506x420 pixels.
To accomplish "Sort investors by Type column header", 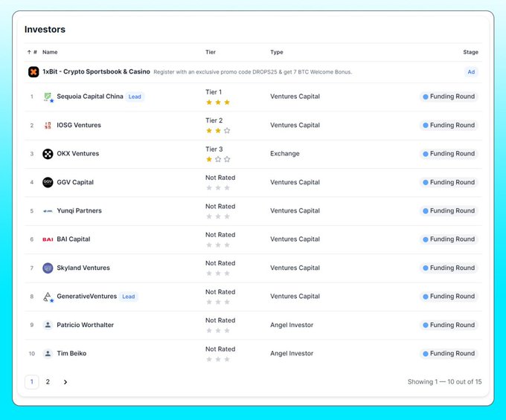I will (277, 52).
